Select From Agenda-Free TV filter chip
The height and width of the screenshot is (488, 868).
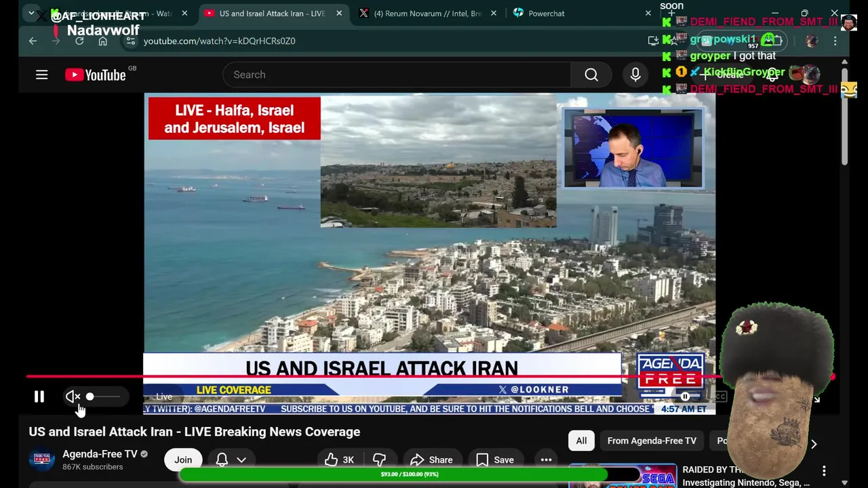(x=652, y=441)
